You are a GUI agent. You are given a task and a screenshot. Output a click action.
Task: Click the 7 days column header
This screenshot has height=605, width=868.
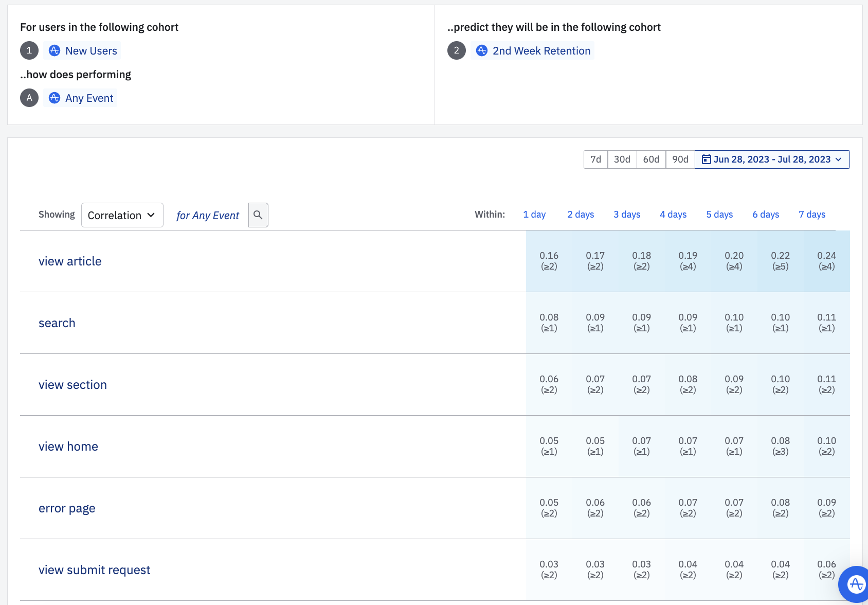812,215
